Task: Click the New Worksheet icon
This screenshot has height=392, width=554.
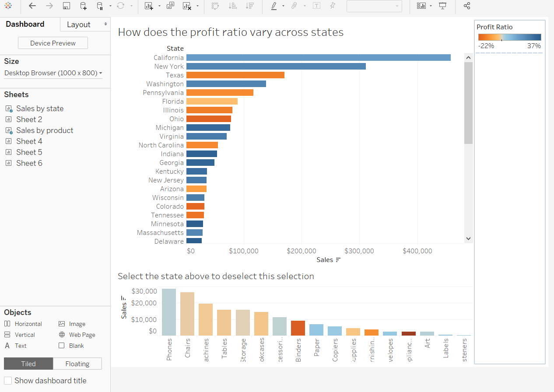Action: [149, 6]
